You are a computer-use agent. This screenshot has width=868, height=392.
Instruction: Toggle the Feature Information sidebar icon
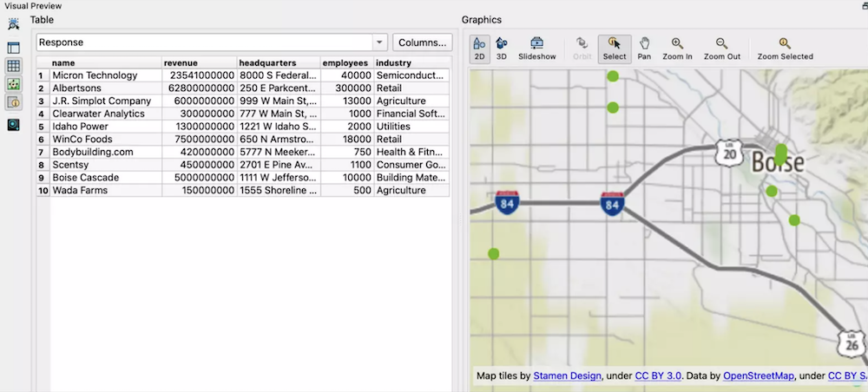14,102
